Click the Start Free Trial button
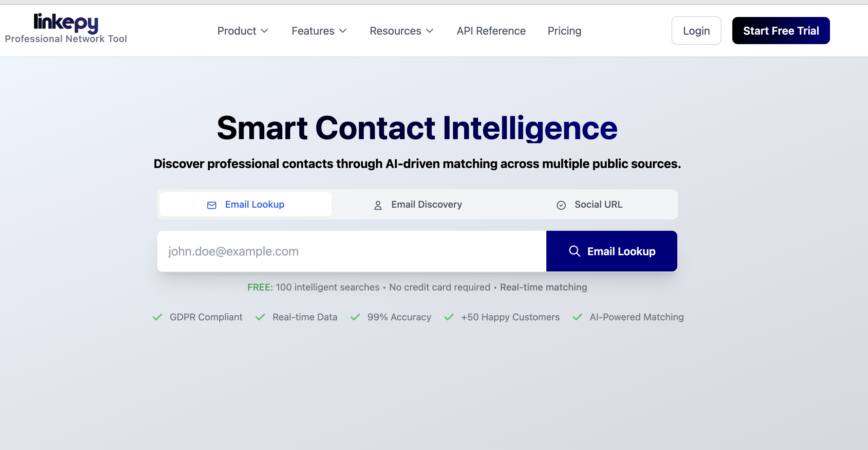Viewport: 868px width, 450px height. coord(781,31)
